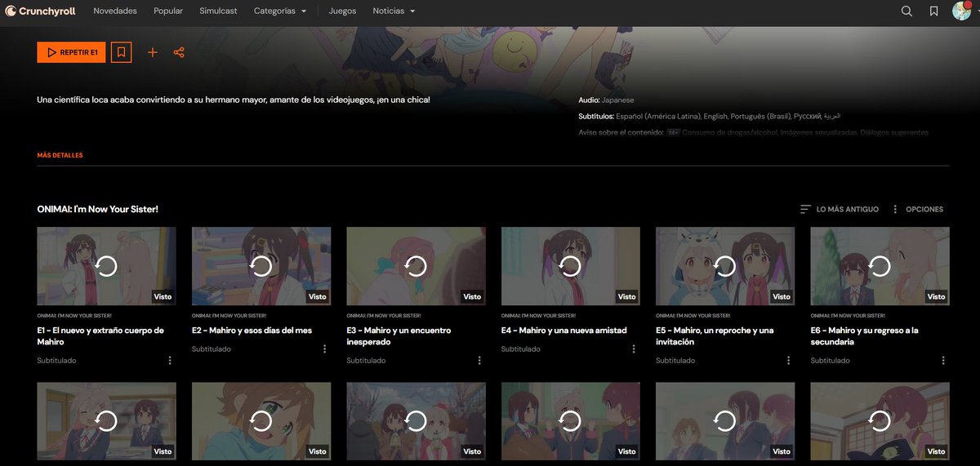
Task: Change sort order Lo más antiguo
Action: [x=840, y=209]
